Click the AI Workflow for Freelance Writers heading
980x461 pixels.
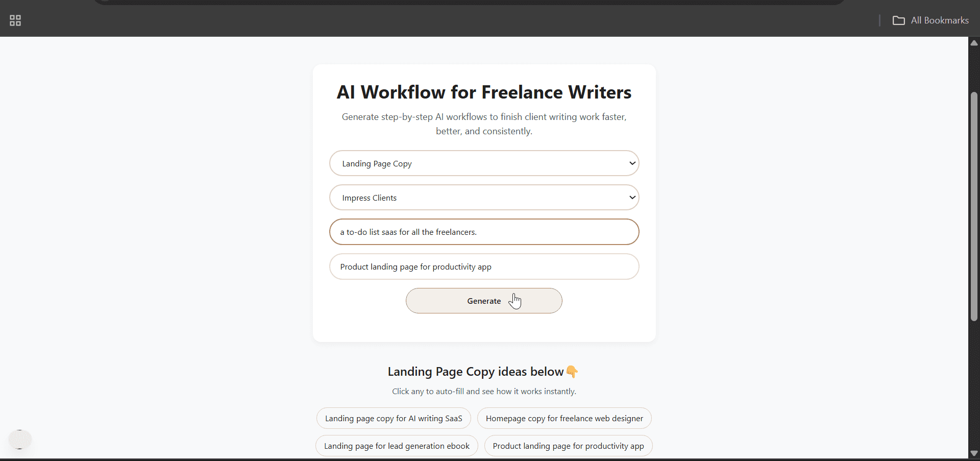(484, 92)
